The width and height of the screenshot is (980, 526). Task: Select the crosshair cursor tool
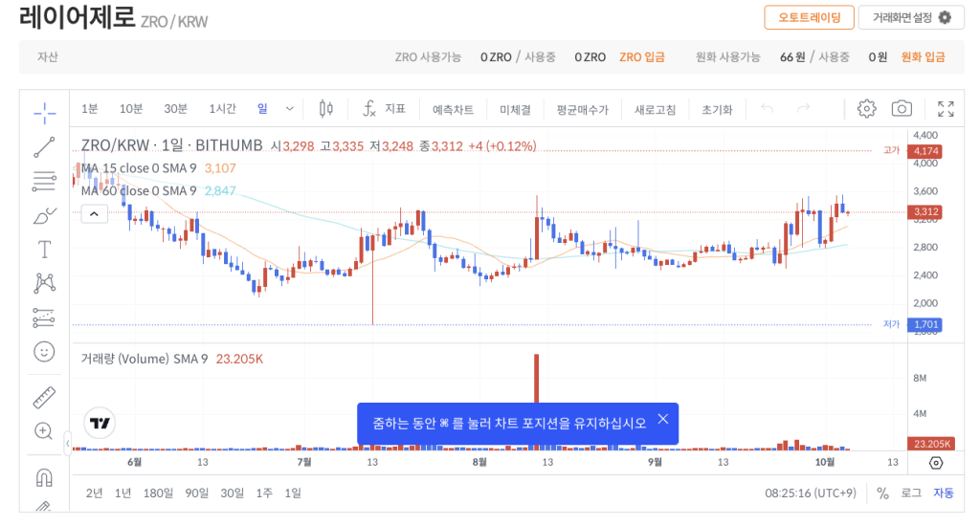[x=44, y=113]
